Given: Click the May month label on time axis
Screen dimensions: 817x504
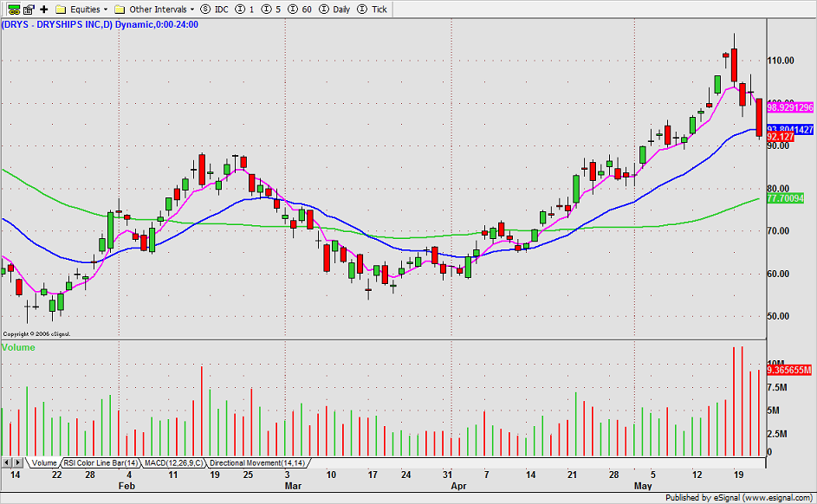Looking at the screenshot, I should [643, 486].
